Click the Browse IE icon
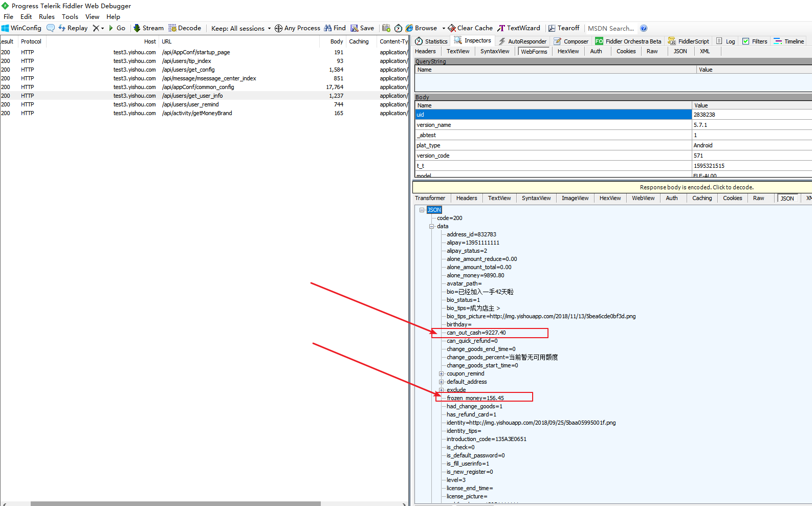This screenshot has width=812, height=506. coord(409,28)
